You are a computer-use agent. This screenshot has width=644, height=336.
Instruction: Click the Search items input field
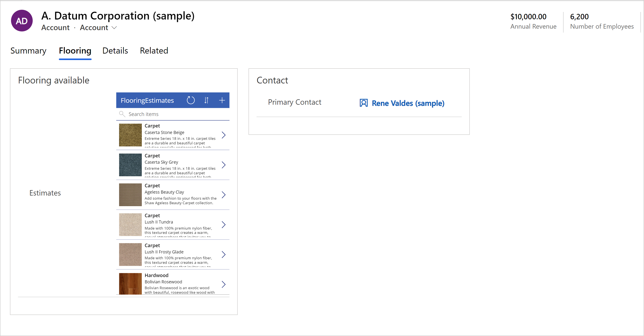[173, 114]
